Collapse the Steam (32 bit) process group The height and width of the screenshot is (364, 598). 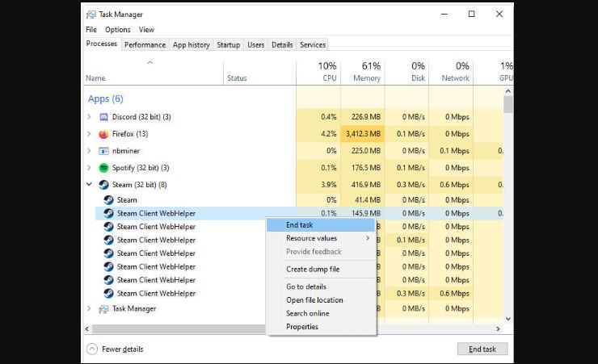pos(89,184)
